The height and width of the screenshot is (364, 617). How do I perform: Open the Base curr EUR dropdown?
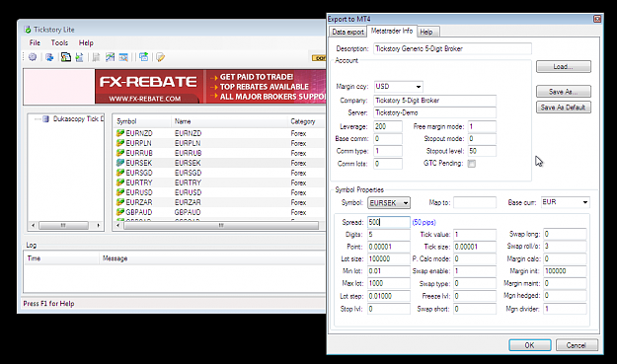[585, 202]
